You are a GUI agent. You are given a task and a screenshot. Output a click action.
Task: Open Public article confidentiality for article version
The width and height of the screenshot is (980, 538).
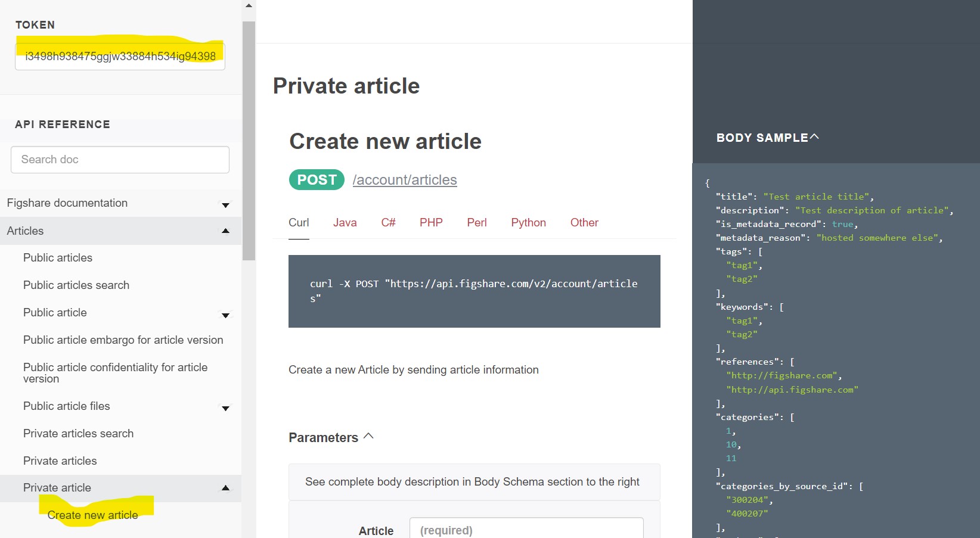point(116,373)
